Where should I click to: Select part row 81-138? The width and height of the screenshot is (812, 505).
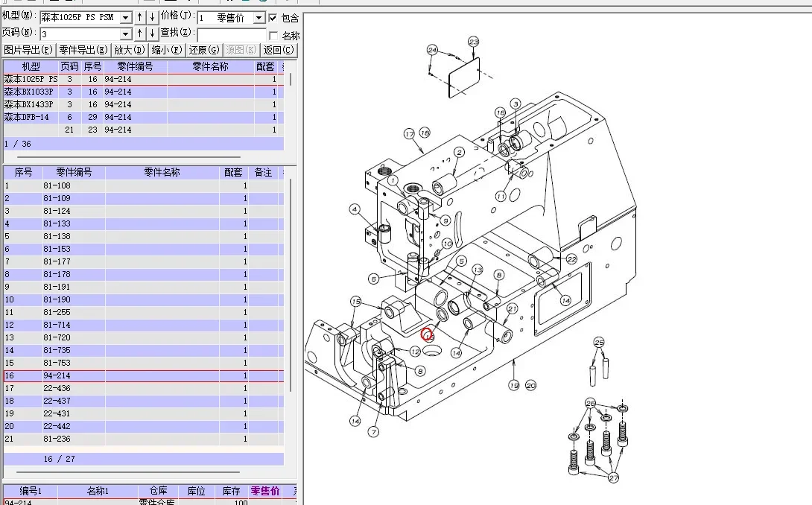tap(144, 236)
